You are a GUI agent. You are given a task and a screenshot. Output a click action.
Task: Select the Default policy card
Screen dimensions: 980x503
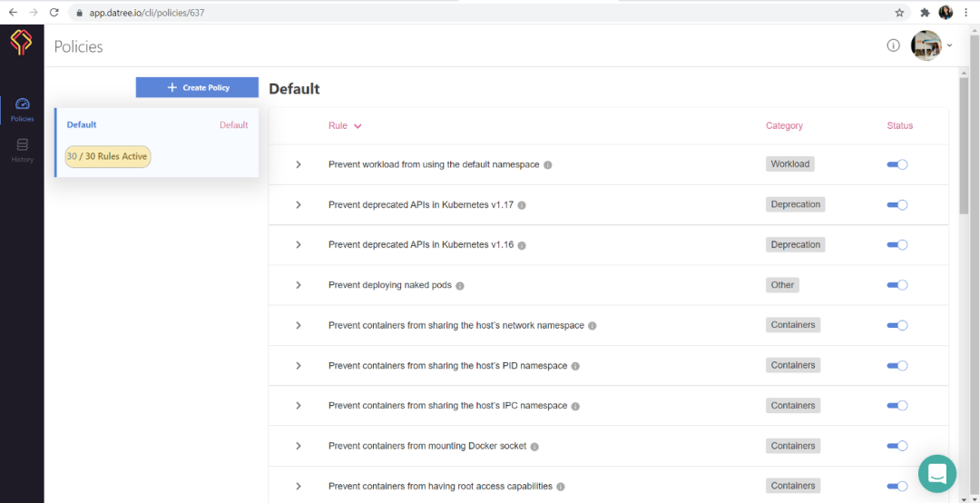coord(157,143)
